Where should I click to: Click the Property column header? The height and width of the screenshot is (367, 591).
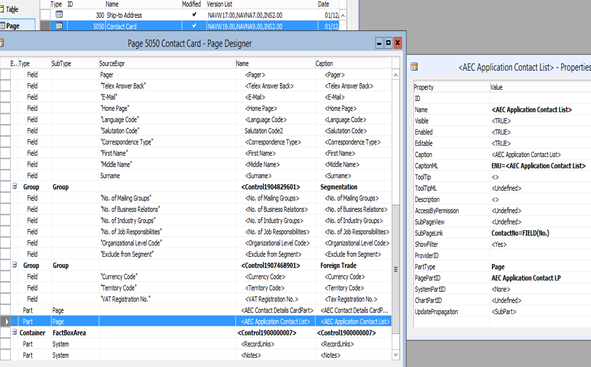click(424, 87)
